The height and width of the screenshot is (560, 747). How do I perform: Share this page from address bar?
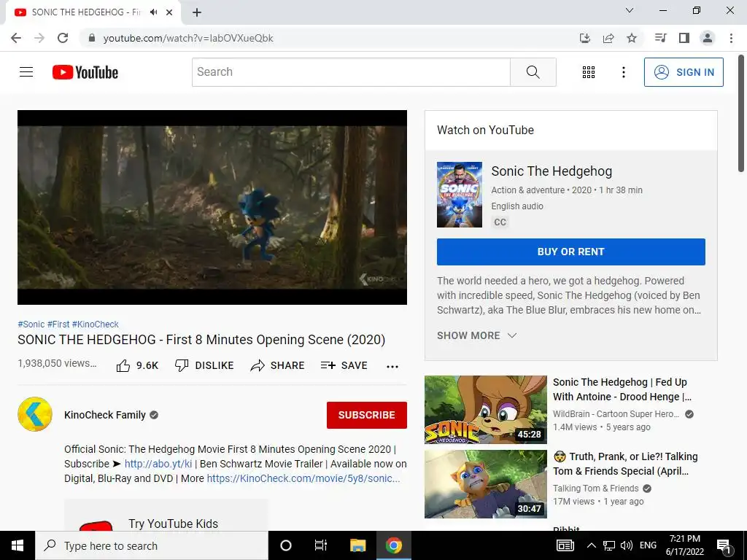click(608, 38)
